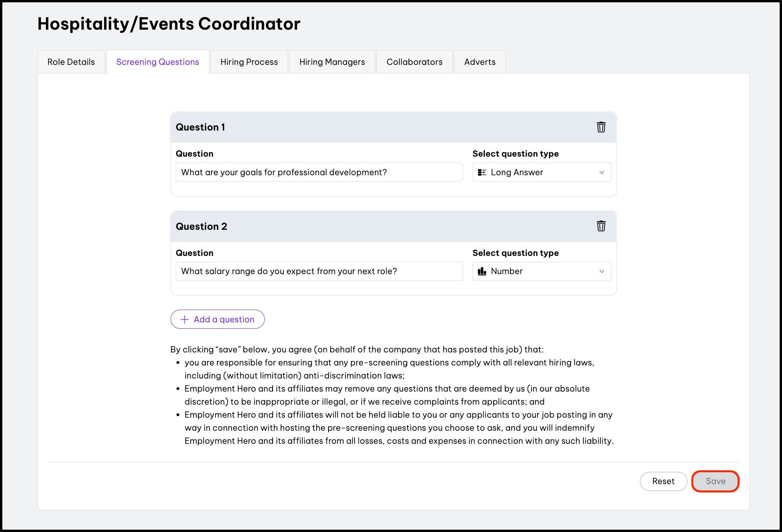This screenshot has height=532, width=782.
Task: Expand Question 2 type dropdown chevron
Action: (602, 271)
